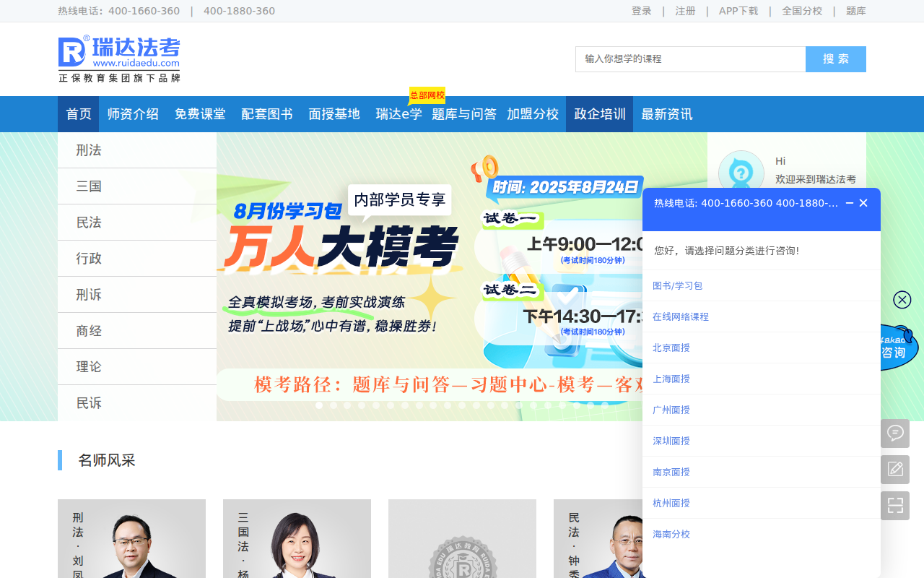Image resolution: width=924 pixels, height=578 pixels.
Task: Dismiss the floating 咨询 bubble with X
Action: pyautogui.click(x=902, y=300)
